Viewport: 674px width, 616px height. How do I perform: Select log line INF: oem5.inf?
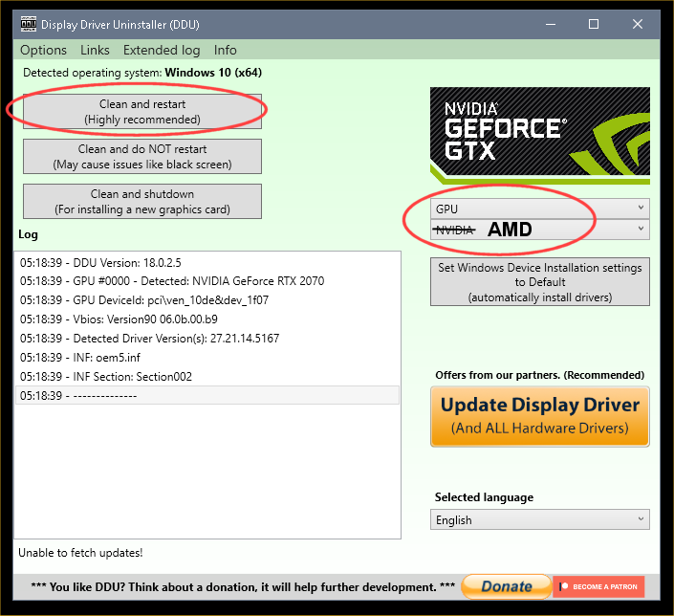pos(207,358)
